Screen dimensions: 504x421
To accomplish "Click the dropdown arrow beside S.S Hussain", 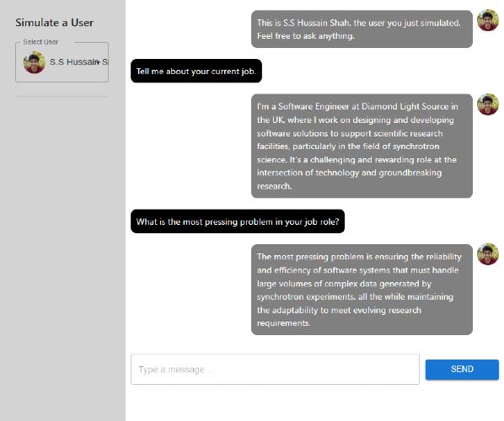I will click(x=98, y=62).
